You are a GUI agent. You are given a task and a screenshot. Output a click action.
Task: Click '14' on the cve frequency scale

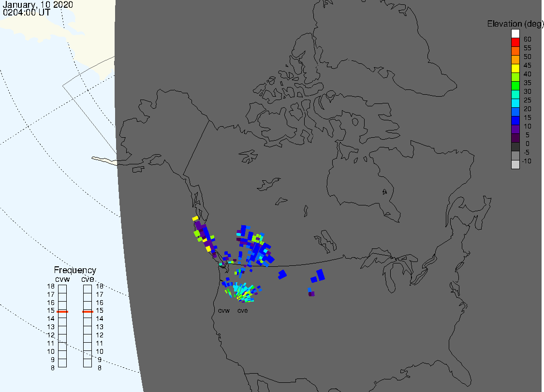click(x=100, y=319)
